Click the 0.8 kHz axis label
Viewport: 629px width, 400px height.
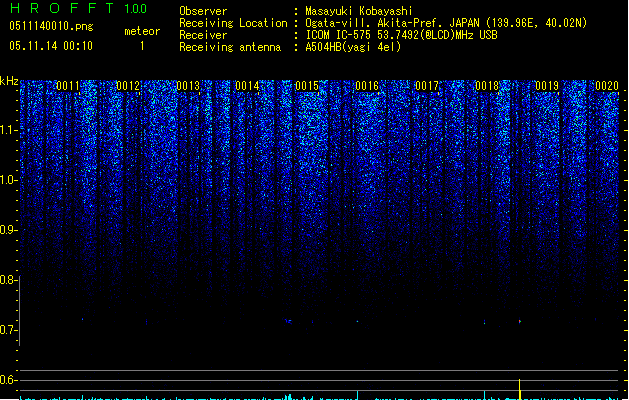8,280
